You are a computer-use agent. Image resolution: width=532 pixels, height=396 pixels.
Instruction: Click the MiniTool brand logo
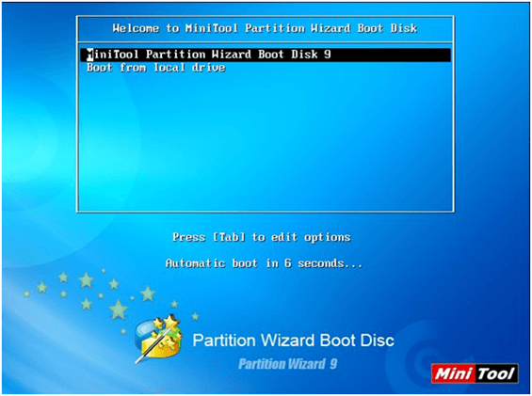point(475,373)
